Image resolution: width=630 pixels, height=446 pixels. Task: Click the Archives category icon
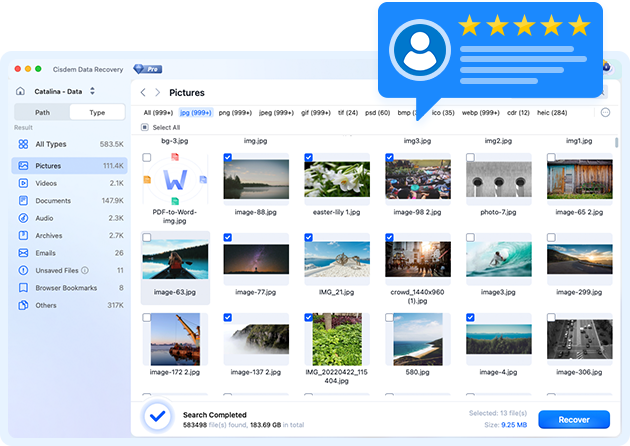tap(23, 235)
